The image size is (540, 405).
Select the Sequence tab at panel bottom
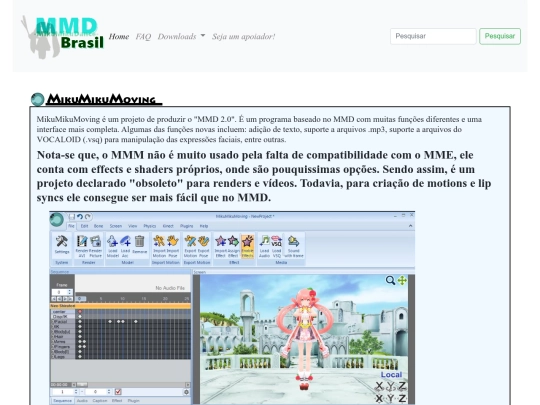62,401
